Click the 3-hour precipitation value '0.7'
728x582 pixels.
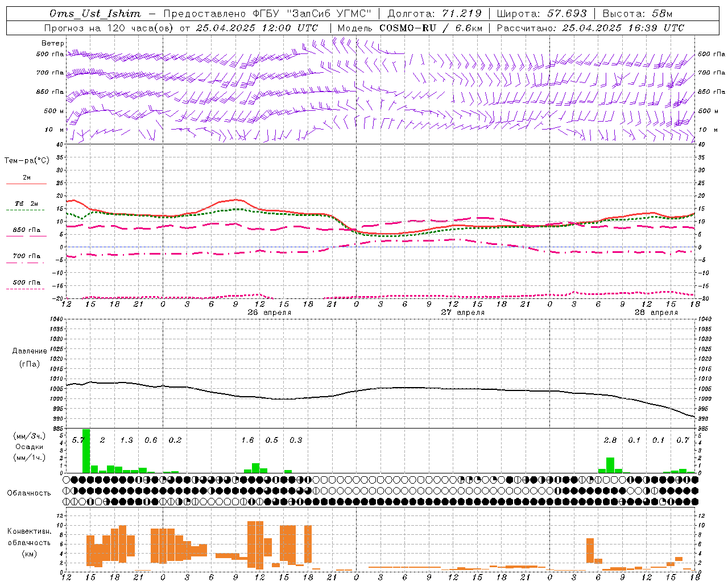click(683, 440)
